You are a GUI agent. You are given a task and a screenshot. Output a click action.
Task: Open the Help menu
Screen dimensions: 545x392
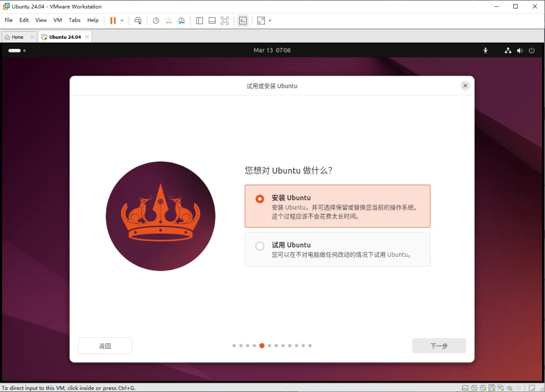[x=93, y=20]
